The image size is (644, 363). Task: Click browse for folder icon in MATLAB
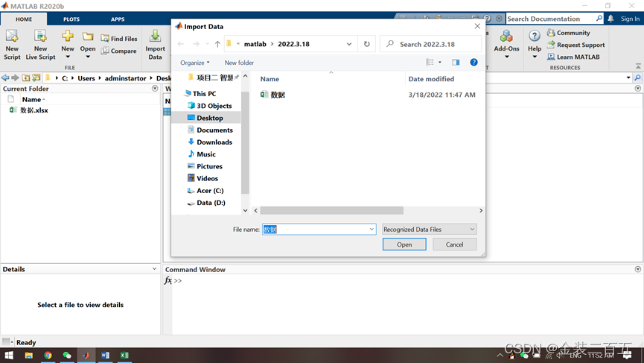point(36,78)
